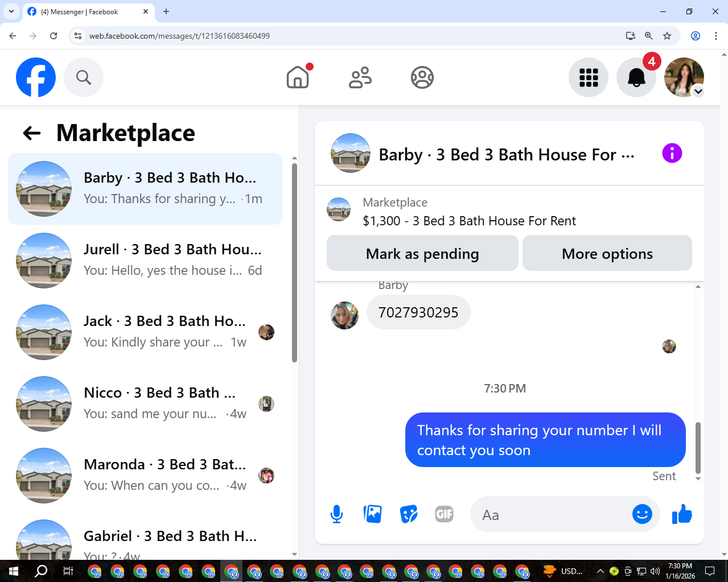The width and height of the screenshot is (728, 582).
Task: Click the chat messages scrollbar thumb
Action: click(698, 448)
